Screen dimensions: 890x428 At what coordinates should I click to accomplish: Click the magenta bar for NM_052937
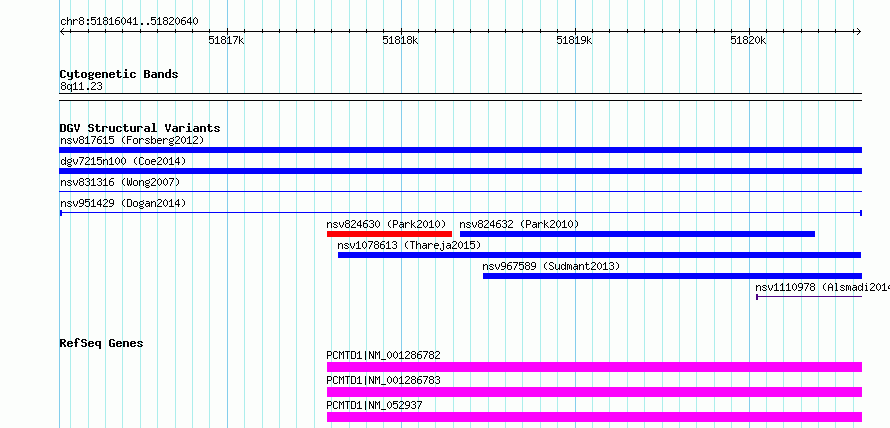(x=594, y=417)
